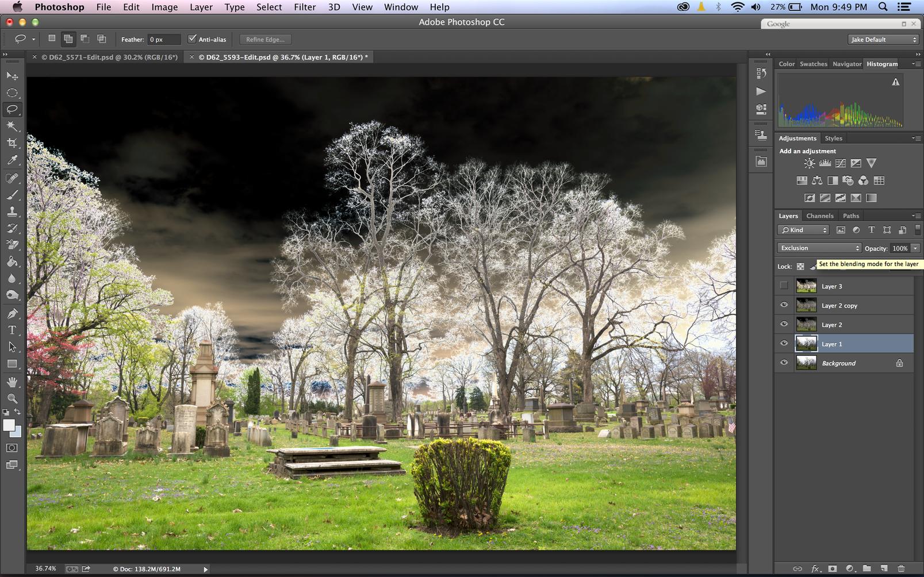Select the Crop tool
Screen dimensions: 924x577
click(x=12, y=143)
